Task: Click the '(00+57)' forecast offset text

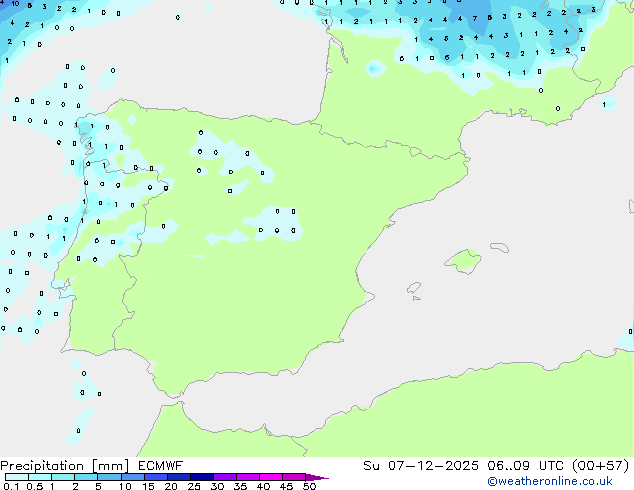Action: coord(601,466)
